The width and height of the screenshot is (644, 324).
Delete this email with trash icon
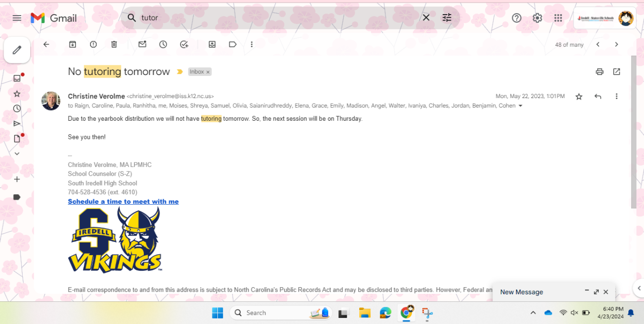(x=114, y=44)
